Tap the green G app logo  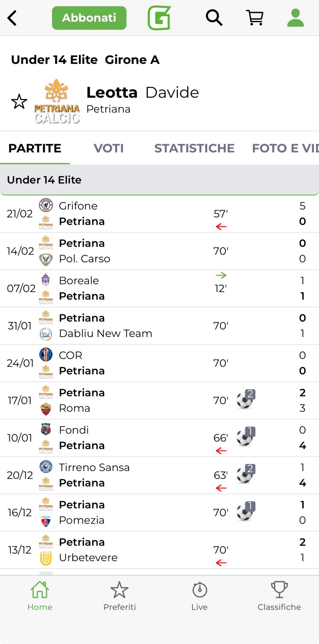click(159, 18)
